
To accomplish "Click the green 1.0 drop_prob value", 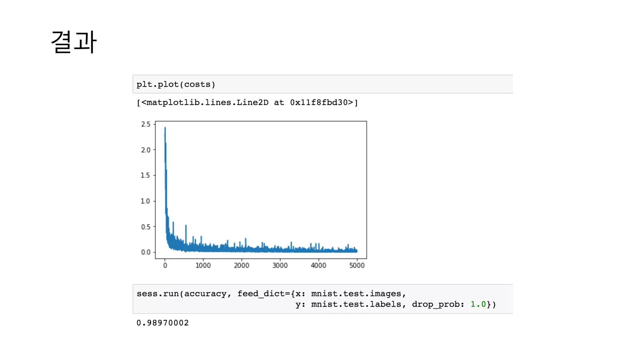I will (x=478, y=304).
